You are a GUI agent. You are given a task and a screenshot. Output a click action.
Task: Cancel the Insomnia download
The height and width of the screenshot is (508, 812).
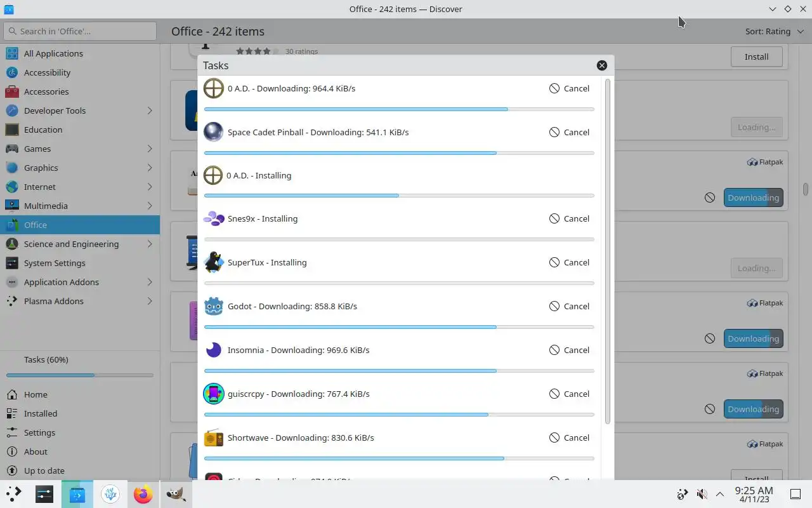tap(570, 350)
